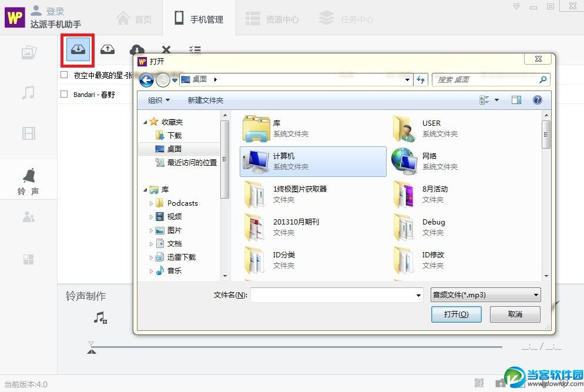Click the select-all checklist toolbar icon
The image size is (584, 392).
pyautogui.click(x=195, y=49)
